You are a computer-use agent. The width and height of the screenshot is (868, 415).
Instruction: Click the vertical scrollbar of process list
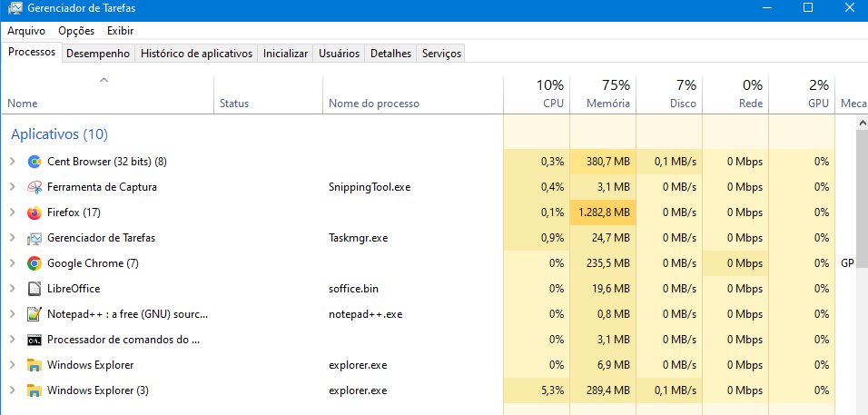(x=861, y=272)
